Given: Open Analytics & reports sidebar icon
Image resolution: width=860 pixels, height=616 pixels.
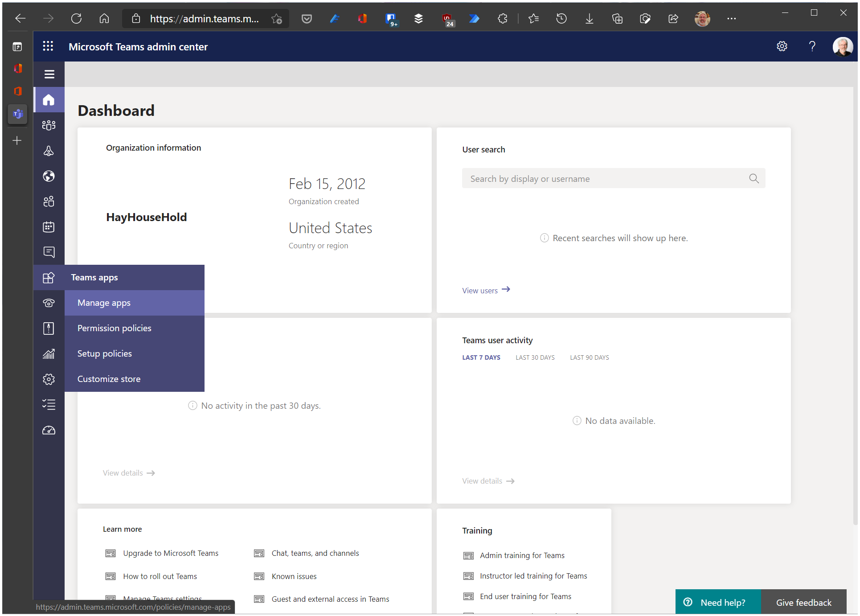Looking at the screenshot, I should pyautogui.click(x=49, y=354).
